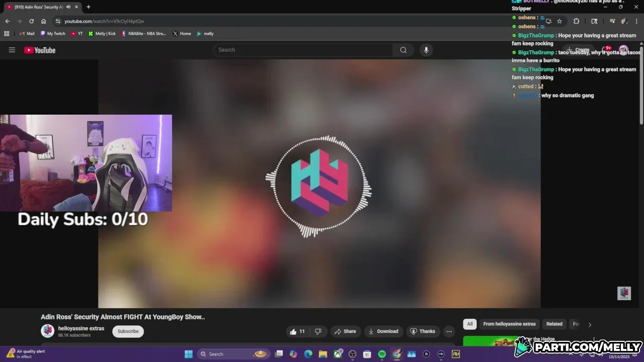Screen dimensions: 644x362
Task: Subscribe to helloyassine extras
Action: pos(128,331)
